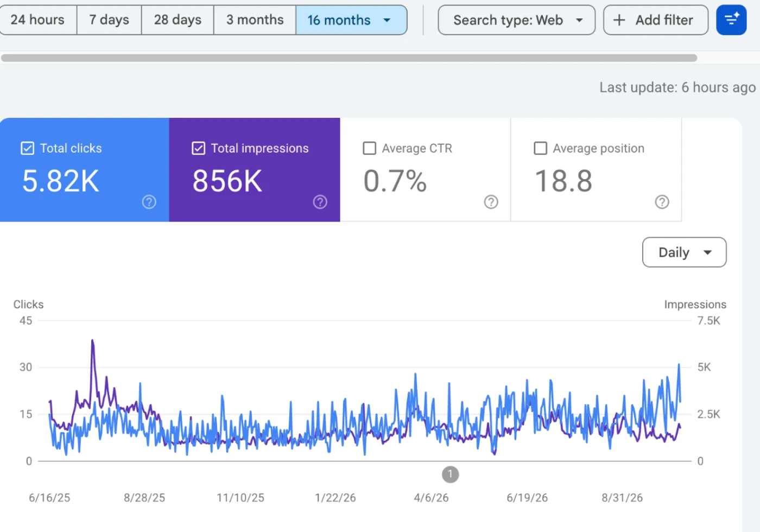Select the 7 days date range
Viewport: 760px width, 532px height.
(x=109, y=20)
